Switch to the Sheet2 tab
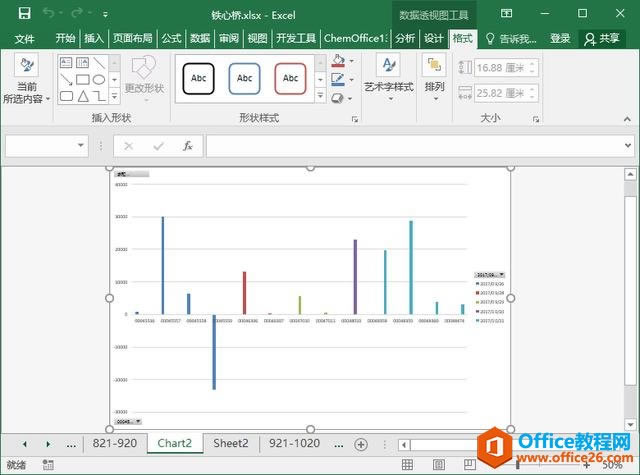The width and height of the screenshot is (640, 475). [x=231, y=443]
